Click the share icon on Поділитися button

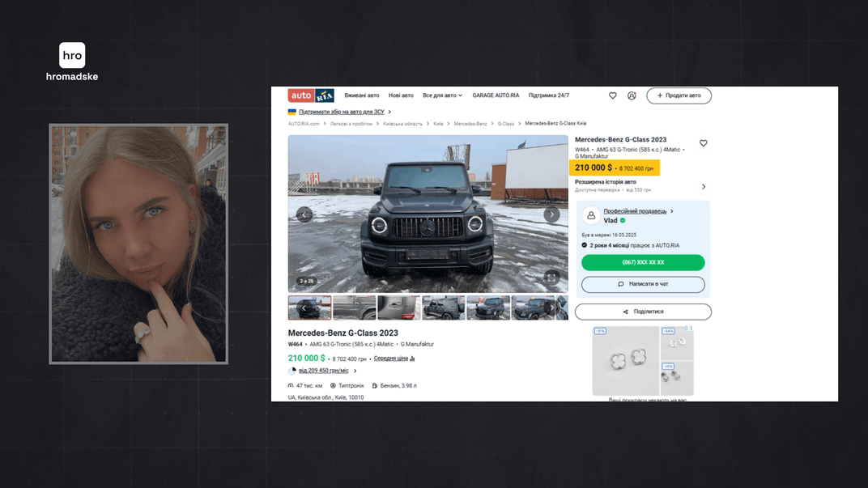click(627, 311)
